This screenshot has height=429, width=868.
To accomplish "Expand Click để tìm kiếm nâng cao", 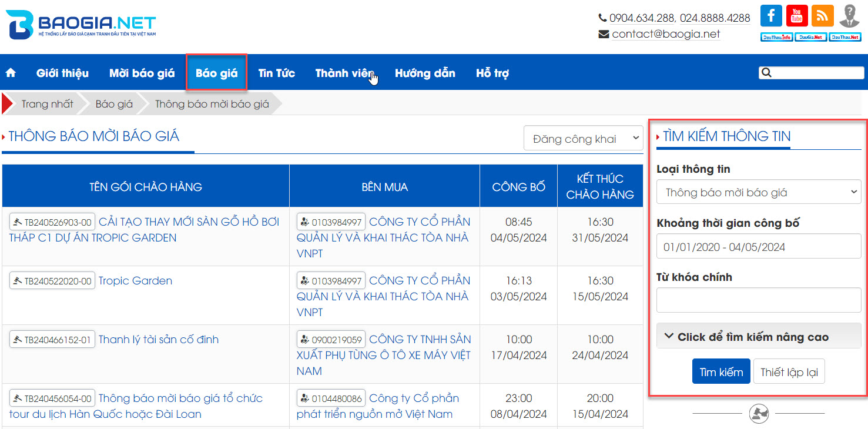I will coord(759,337).
